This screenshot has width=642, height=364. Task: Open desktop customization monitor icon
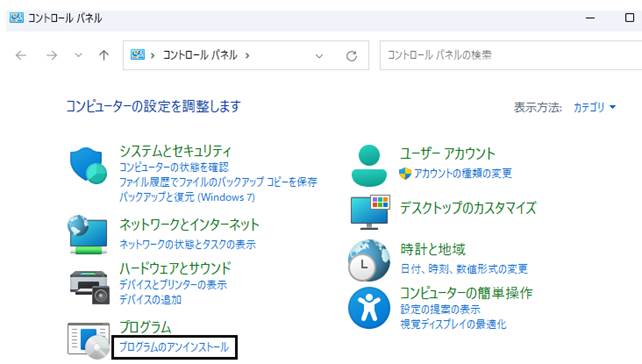click(370, 212)
